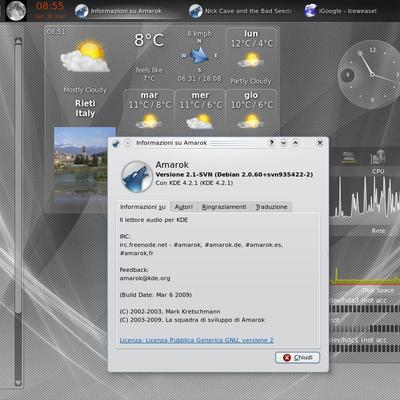Click the Mostly Cloudy current weather icon
400x400 pixels.
(85, 56)
